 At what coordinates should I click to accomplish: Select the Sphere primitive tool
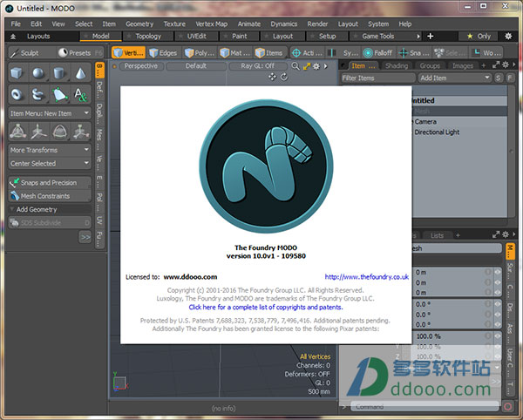pos(37,73)
